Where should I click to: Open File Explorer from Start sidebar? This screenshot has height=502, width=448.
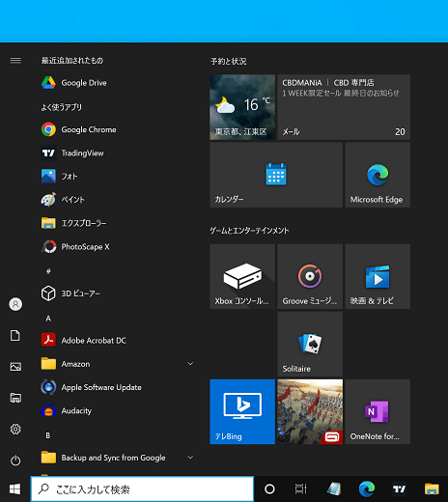(15, 398)
